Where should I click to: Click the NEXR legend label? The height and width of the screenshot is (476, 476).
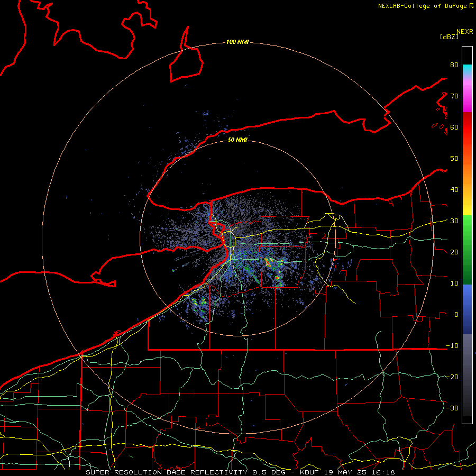click(x=465, y=32)
